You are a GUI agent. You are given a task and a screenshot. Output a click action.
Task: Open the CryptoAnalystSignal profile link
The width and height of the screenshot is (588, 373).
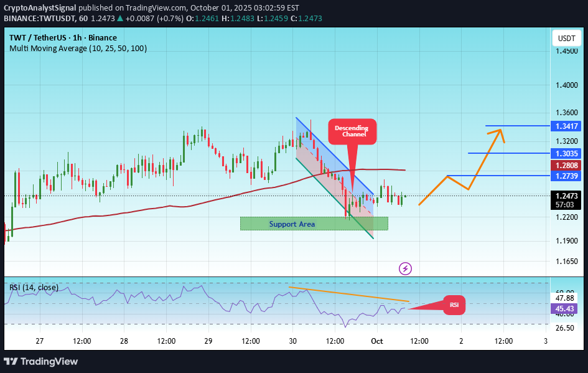(40, 8)
